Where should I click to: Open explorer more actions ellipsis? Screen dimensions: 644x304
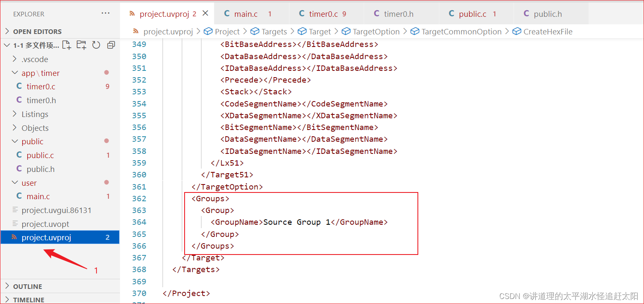pyautogui.click(x=106, y=13)
